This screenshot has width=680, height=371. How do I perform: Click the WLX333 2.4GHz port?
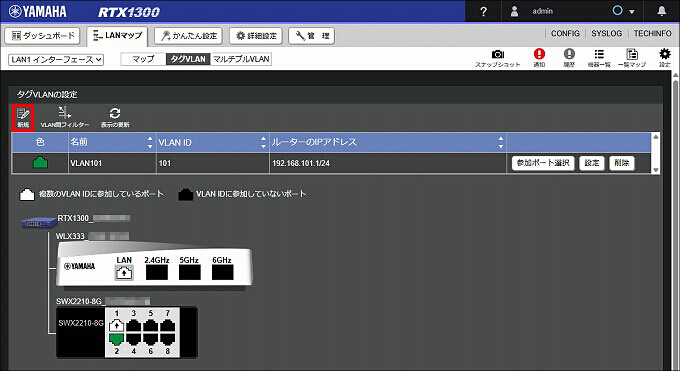[x=157, y=273]
